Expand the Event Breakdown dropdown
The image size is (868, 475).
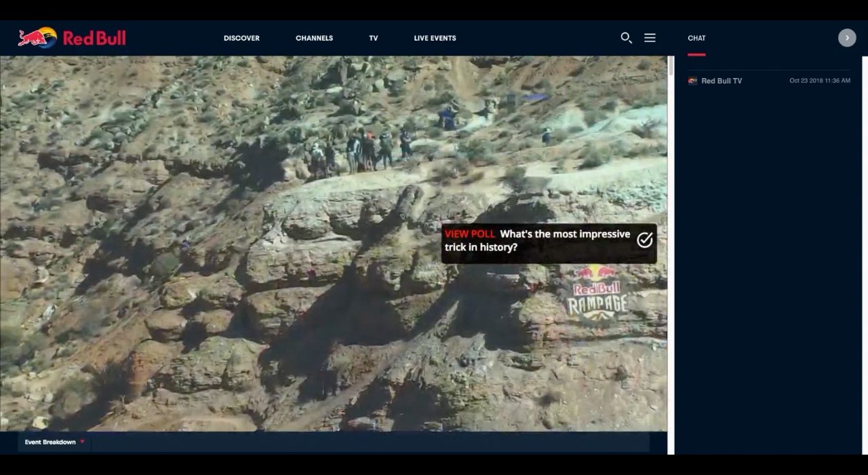(x=55, y=442)
